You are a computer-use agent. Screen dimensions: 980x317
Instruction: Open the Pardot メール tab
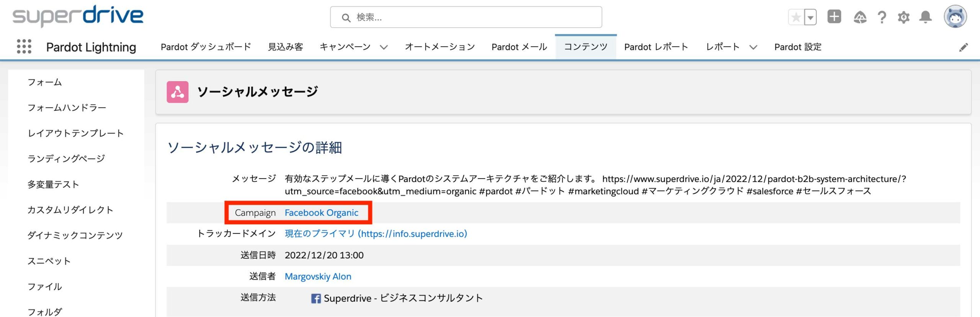click(x=519, y=47)
